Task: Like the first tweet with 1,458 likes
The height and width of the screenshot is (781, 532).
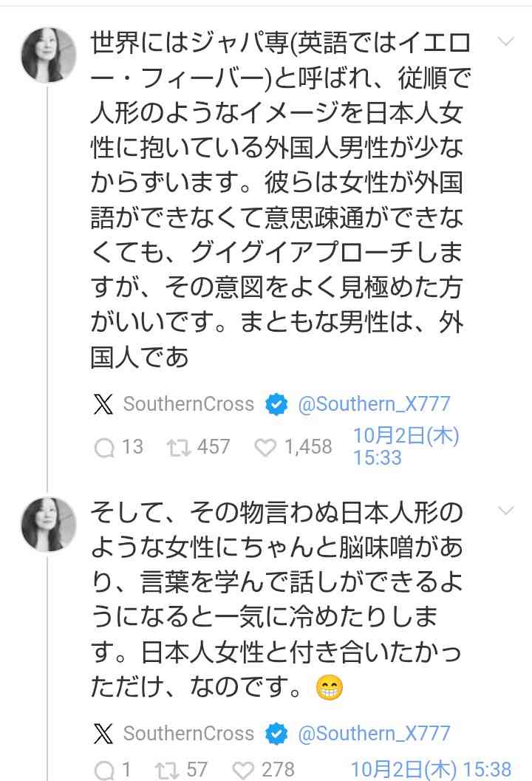Action: coord(265,447)
